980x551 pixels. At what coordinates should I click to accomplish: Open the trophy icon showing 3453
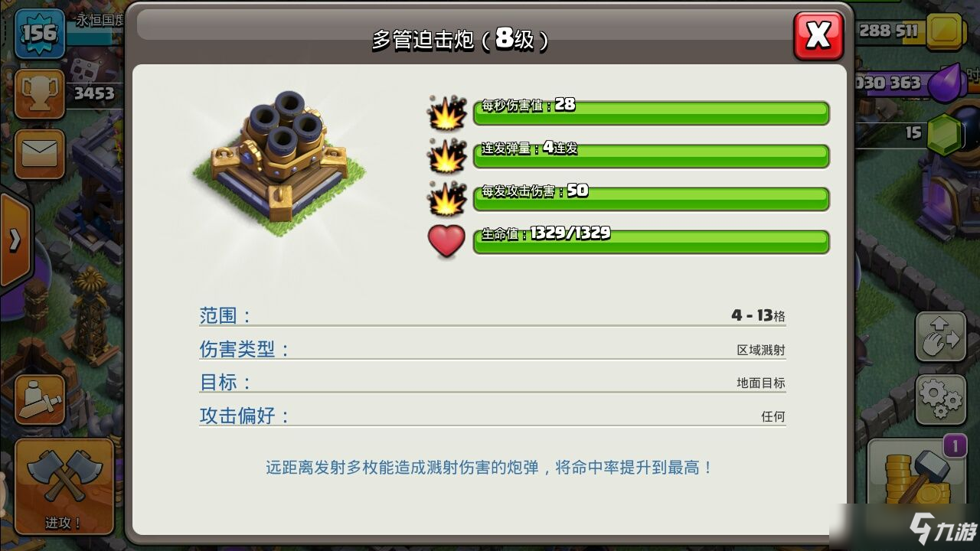(x=38, y=93)
